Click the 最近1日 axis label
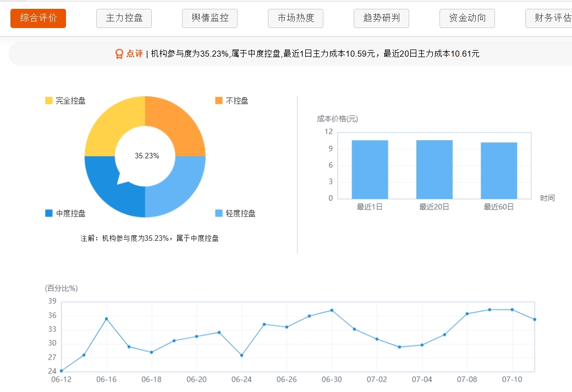572x392 pixels. [370, 207]
